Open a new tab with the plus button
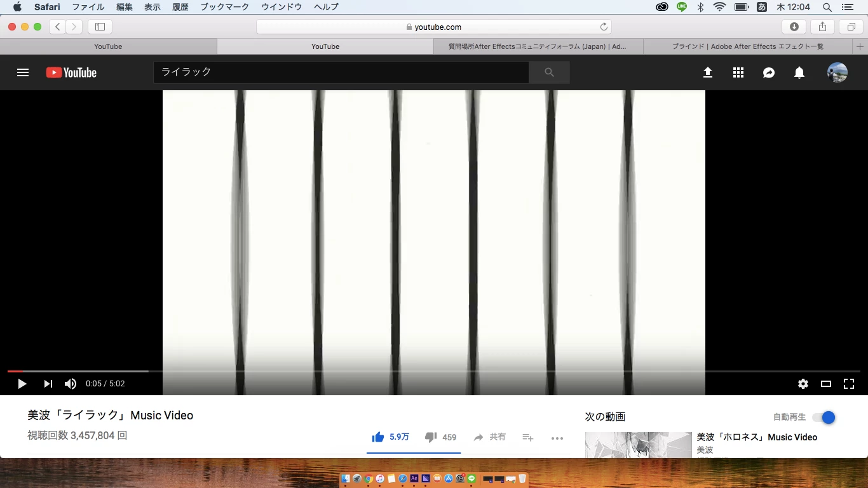The height and width of the screenshot is (488, 868). [860, 46]
